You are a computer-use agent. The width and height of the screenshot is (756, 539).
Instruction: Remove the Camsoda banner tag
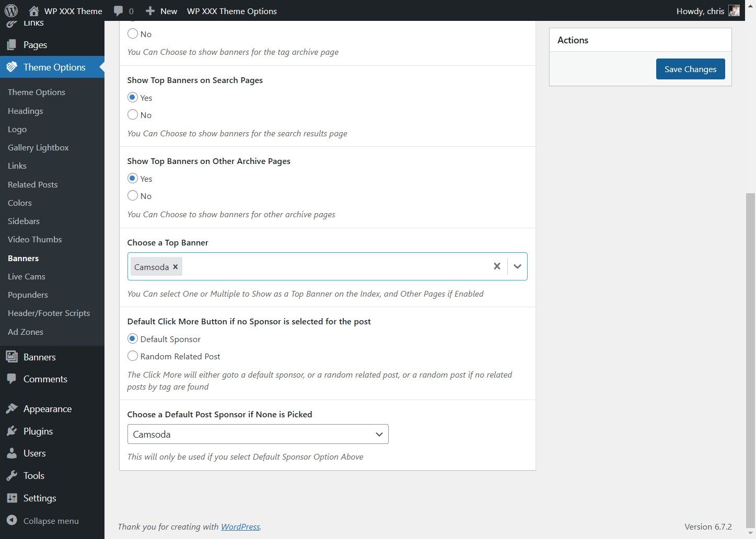point(175,266)
